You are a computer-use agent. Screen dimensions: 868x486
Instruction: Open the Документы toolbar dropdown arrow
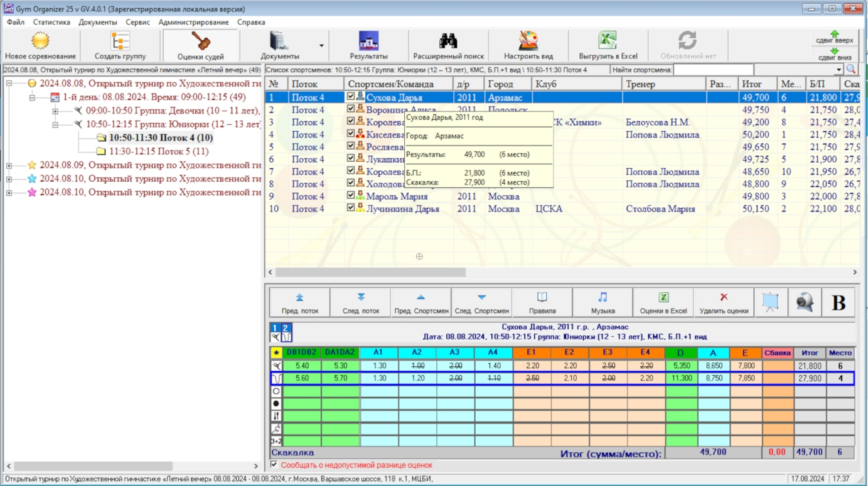(x=321, y=46)
